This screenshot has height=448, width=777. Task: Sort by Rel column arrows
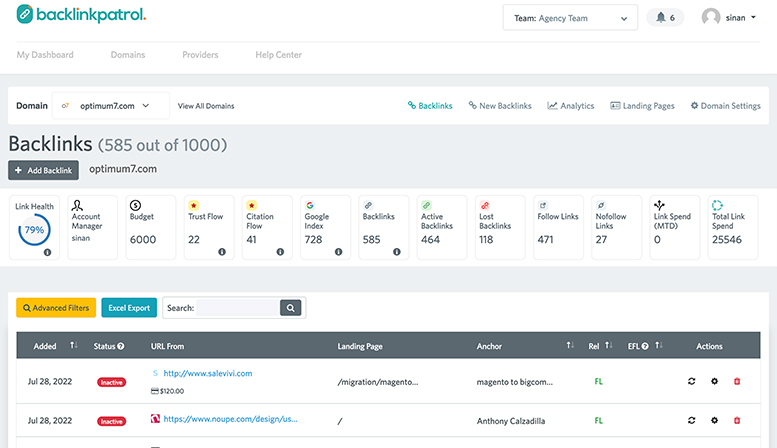[x=609, y=345]
